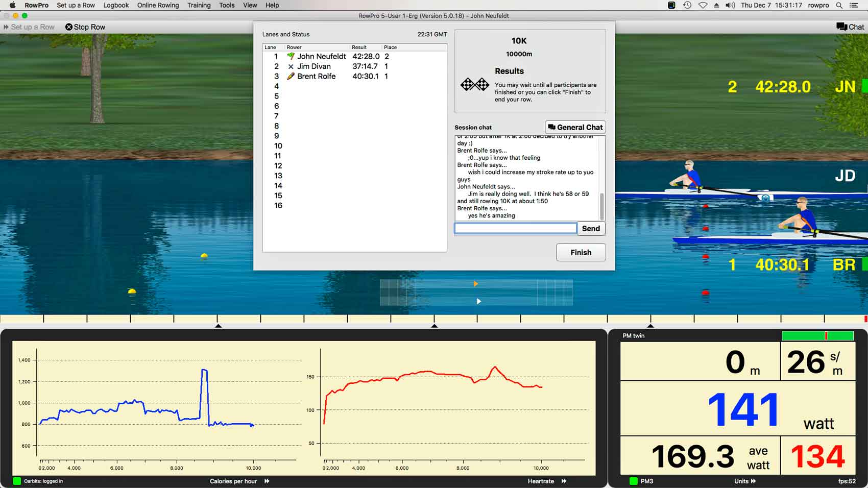Click the green Oarbits logged in indicator
Screen dimensions: 868x488
(x=17, y=481)
